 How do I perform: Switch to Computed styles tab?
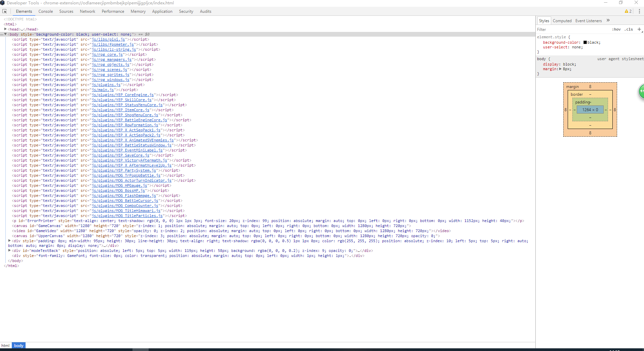coord(562,21)
